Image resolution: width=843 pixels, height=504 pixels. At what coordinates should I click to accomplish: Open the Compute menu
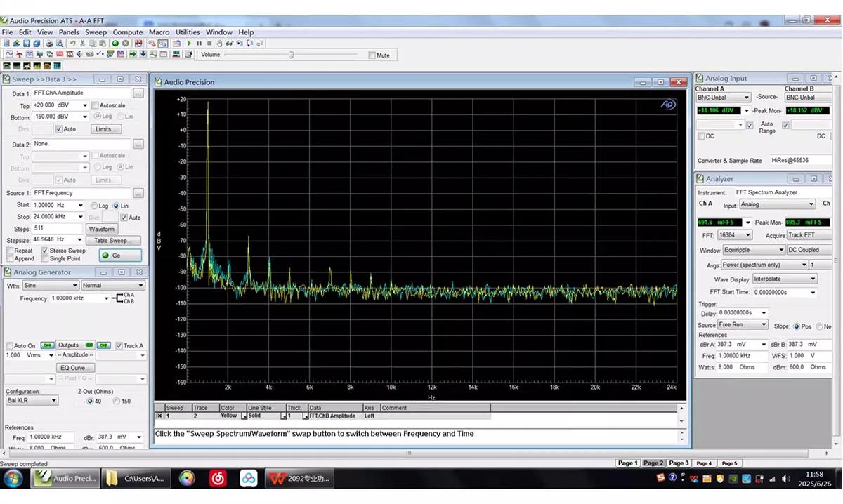(x=128, y=32)
